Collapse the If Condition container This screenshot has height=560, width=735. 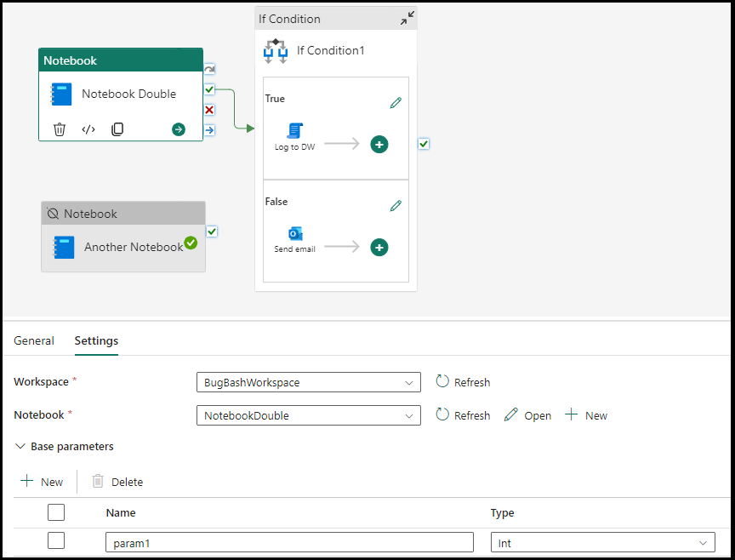(406, 17)
